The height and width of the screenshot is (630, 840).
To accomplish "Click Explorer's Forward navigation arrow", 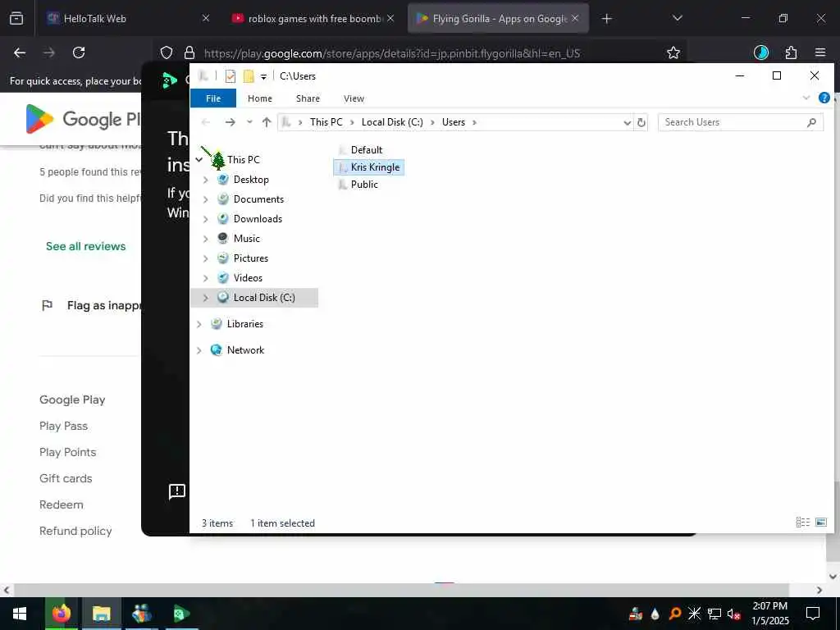I will [x=231, y=123].
